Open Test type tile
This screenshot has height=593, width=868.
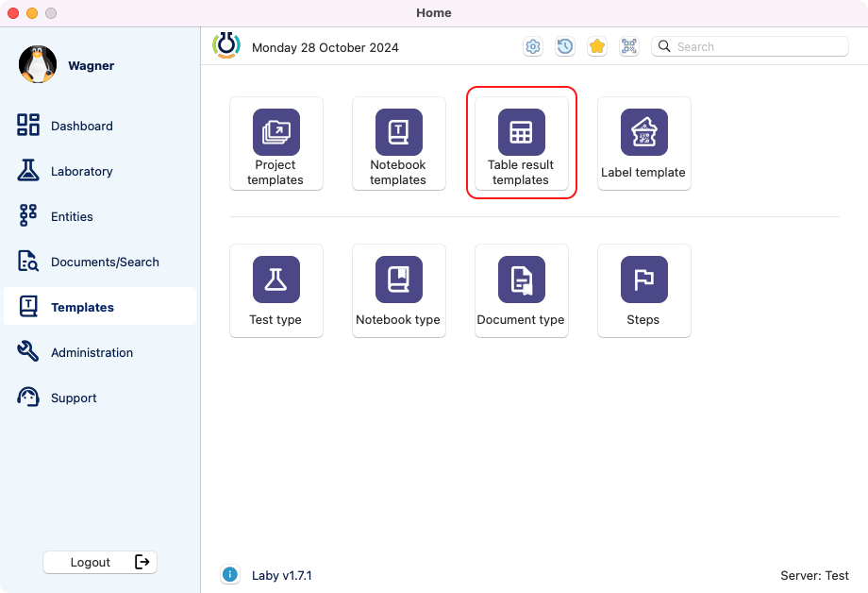coord(275,291)
